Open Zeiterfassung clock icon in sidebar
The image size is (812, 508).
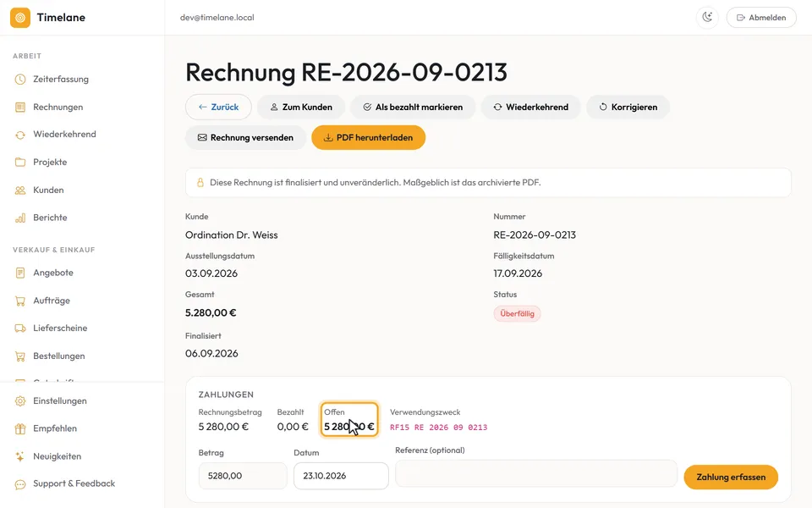pos(20,80)
